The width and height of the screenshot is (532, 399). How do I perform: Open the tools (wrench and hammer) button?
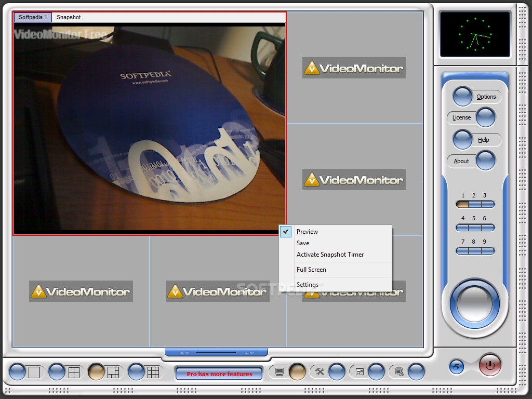click(337, 372)
